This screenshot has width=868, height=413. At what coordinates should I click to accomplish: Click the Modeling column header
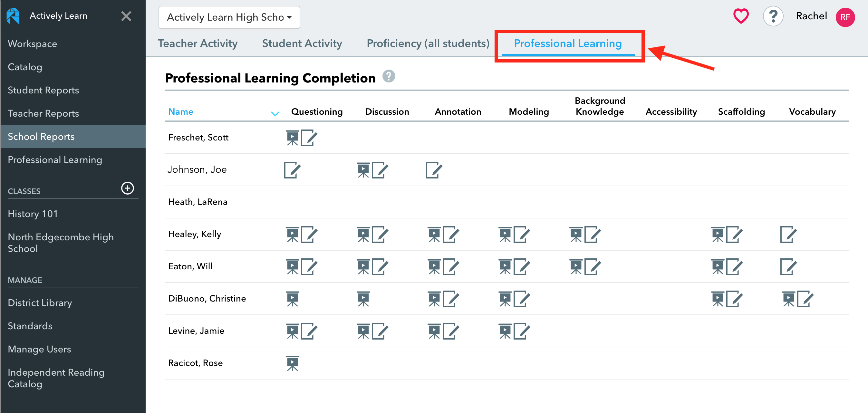tap(529, 111)
